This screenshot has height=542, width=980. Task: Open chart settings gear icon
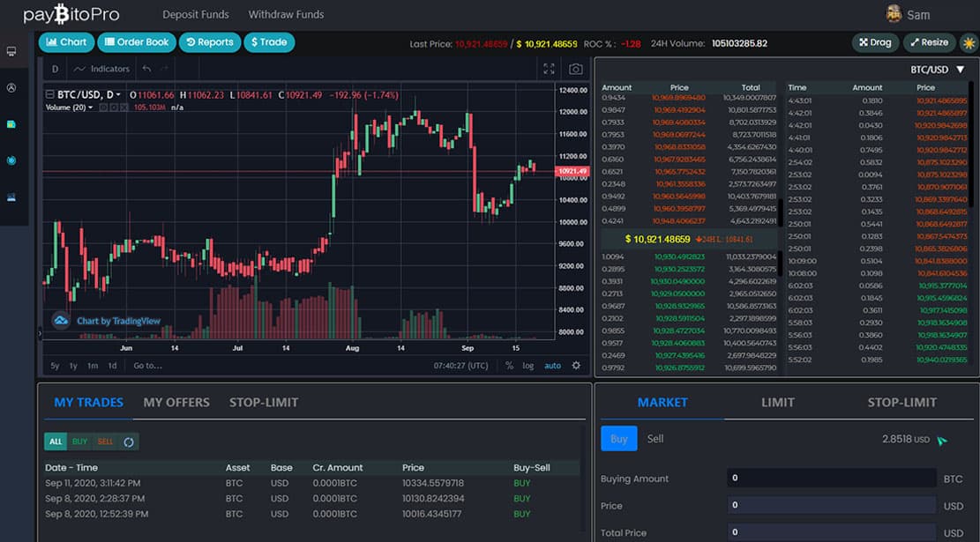[x=576, y=366]
